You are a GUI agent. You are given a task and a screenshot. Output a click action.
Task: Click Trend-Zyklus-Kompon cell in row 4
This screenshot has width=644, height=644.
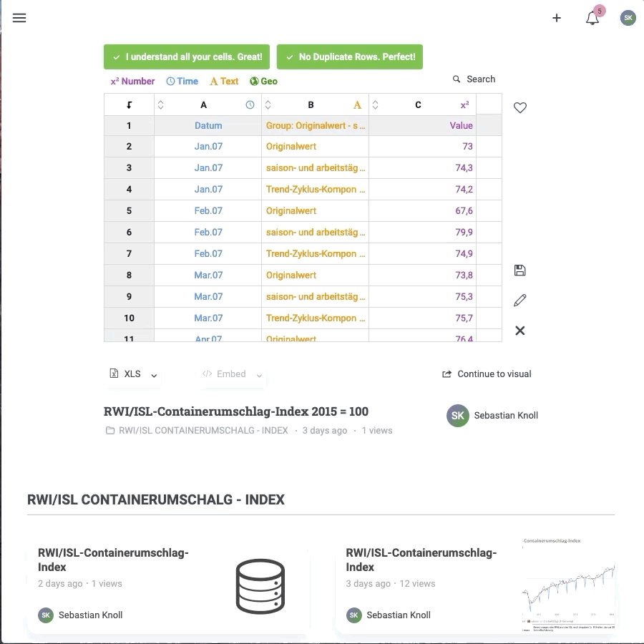tap(315, 189)
